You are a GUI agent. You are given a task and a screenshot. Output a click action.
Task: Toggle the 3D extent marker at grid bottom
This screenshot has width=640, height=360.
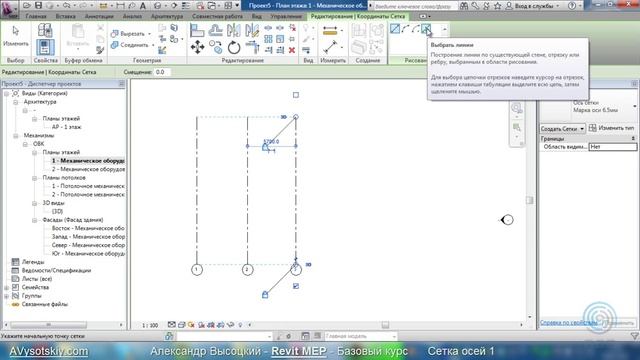tap(309, 264)
